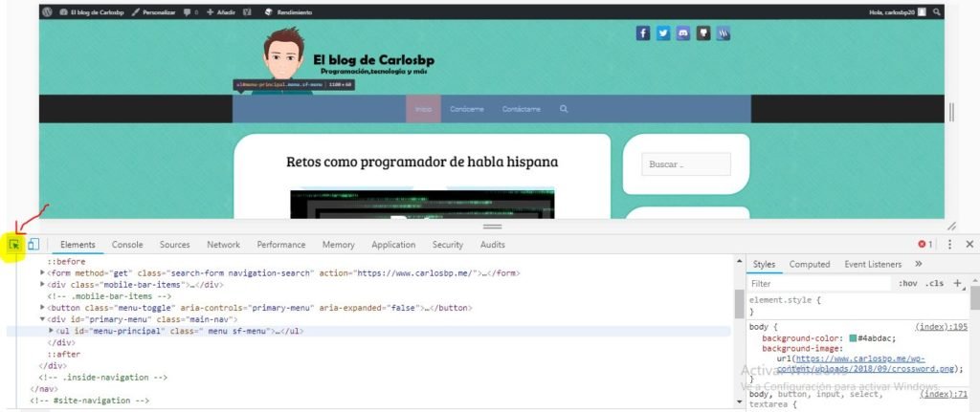Screen dimensions: 980x412
Task: Click Añadir in the admin bar
Action: coord(220,11)
